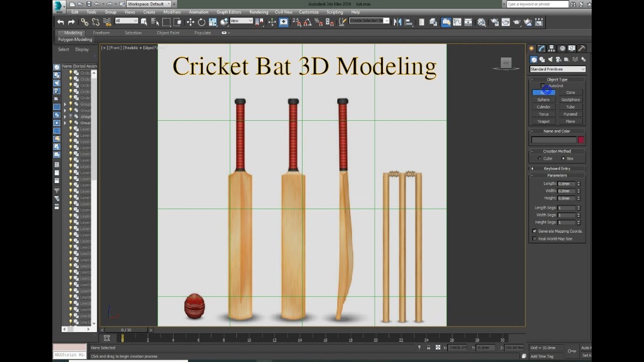Expand the Keyboard Entry rollout
Viewport: 644px width, 362px height.
point(557,168)
